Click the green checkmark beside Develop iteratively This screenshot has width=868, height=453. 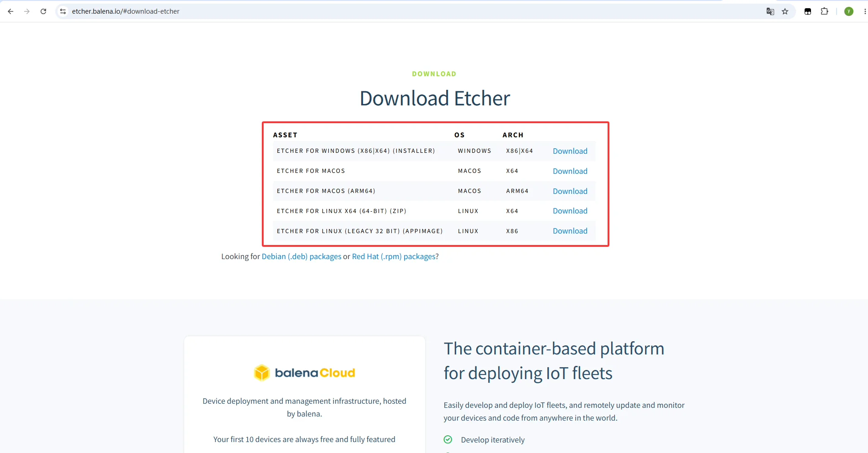(448, 439)
